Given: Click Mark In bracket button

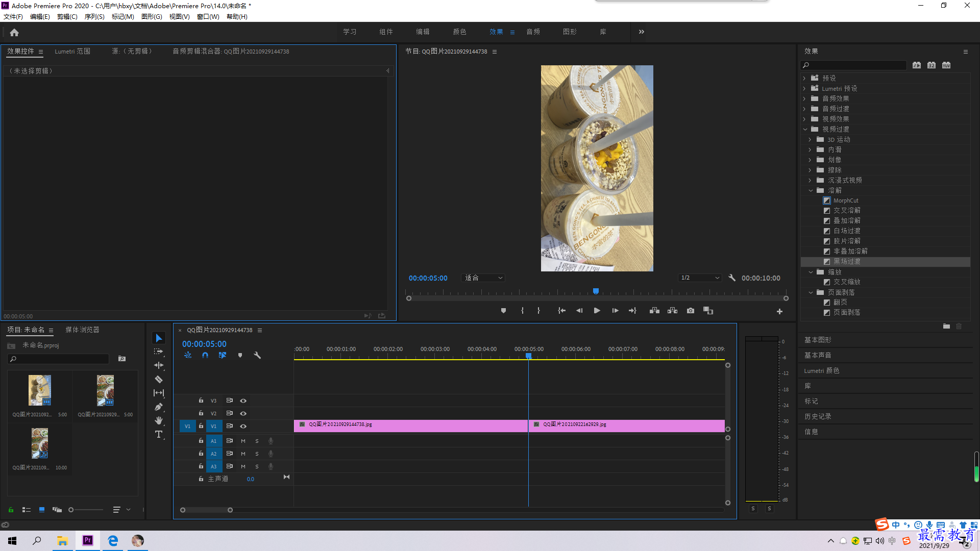Looking at the screenshot, I should coord(522,311).
